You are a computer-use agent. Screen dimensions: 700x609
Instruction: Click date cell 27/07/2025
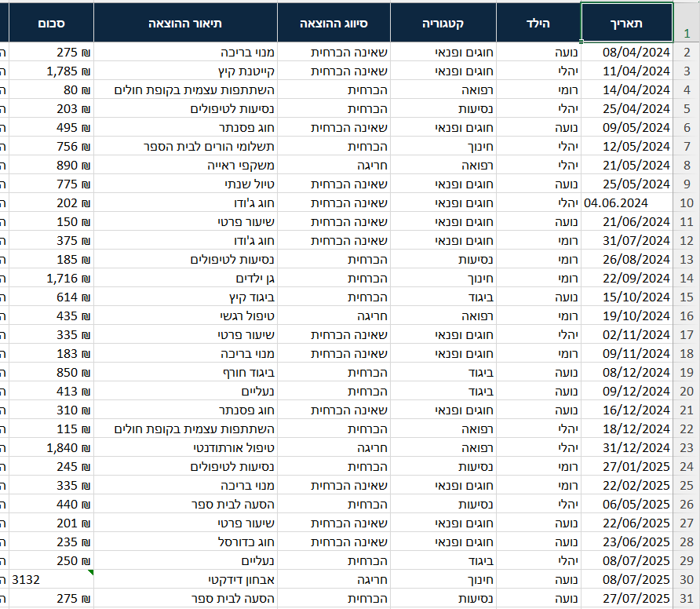[627, 598]
